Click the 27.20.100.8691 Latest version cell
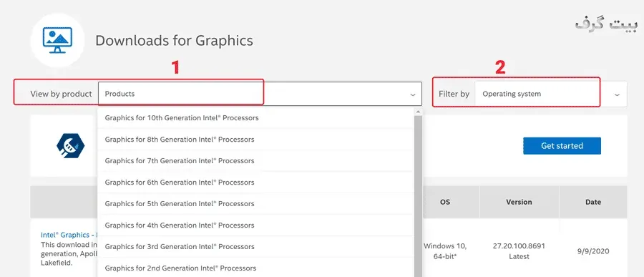 coord(519,251)
